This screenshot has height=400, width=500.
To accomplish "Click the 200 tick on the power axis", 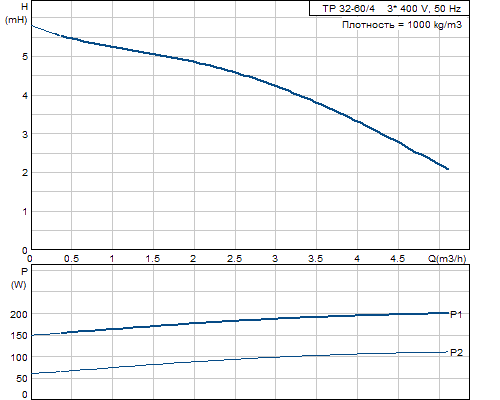I will click(x=19, y=314).
